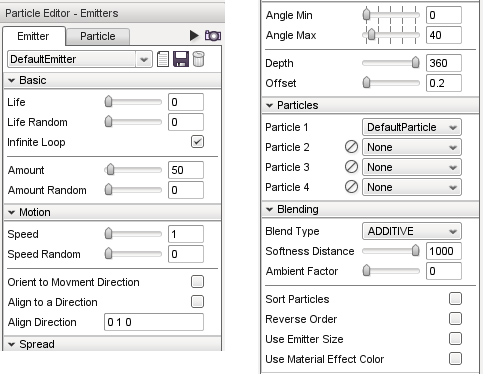Screen dimensions: 499x381
Task: Clear Particle 4 with the circle-slash icon
Action: click(351, 187)
